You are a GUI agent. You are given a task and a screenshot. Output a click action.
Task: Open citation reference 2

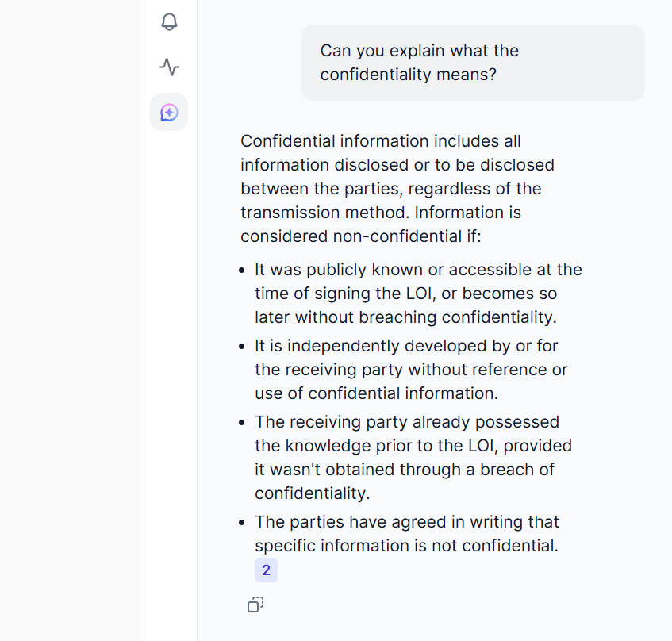[266, 570]
